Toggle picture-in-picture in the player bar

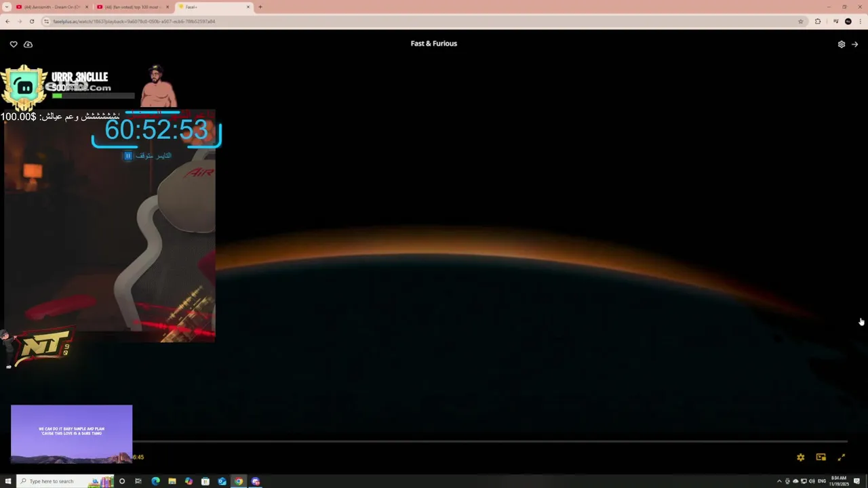[x=821, y=457]
